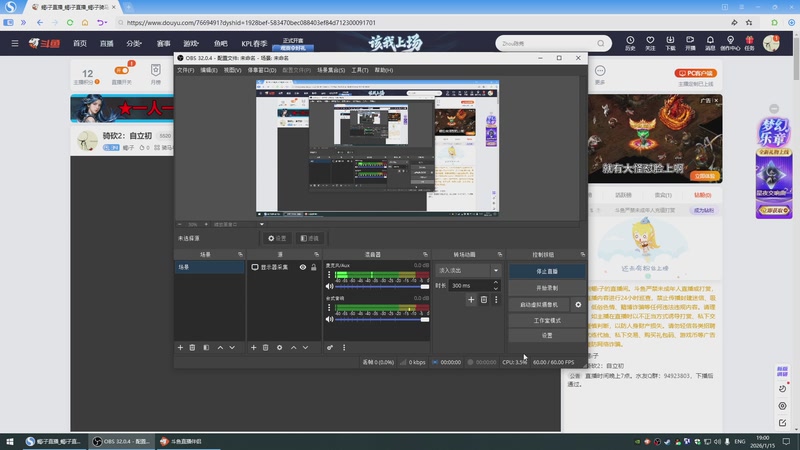
Task: Mute the 麦克风/Aux audio channel
Action: click(x=328, y=287)
